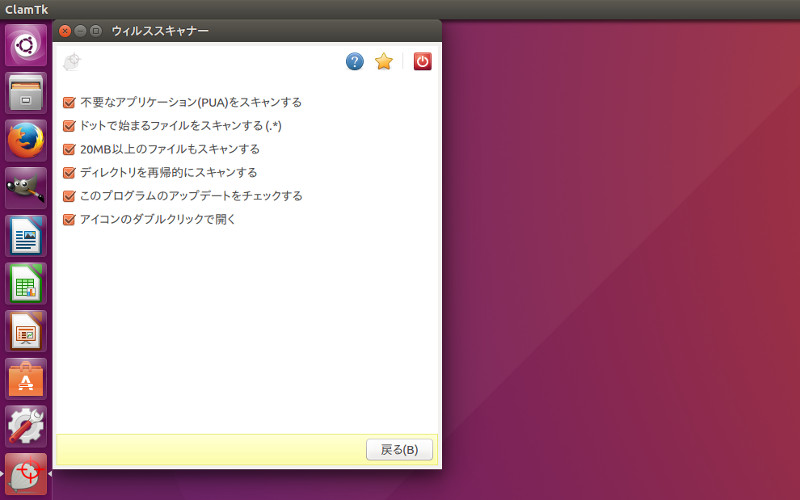Open LibreOffice Writer from the dock

[x=26, y=236]
